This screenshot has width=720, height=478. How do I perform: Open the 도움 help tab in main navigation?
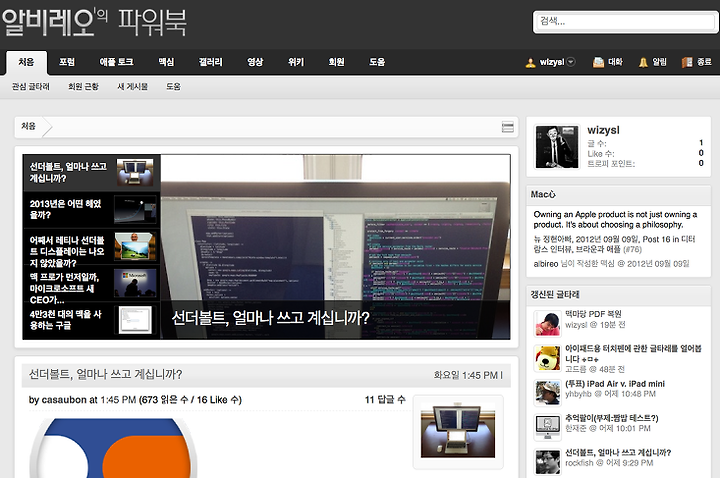tap(377, 62)
